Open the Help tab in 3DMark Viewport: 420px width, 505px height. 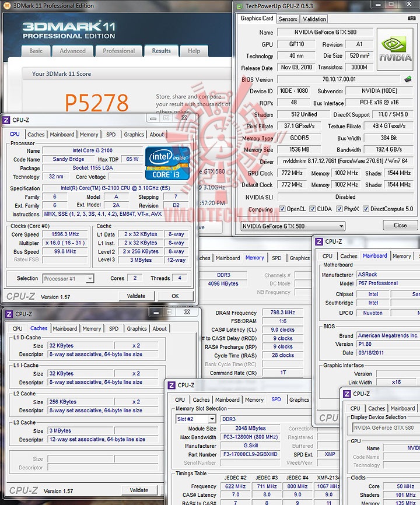coord(194,51)
